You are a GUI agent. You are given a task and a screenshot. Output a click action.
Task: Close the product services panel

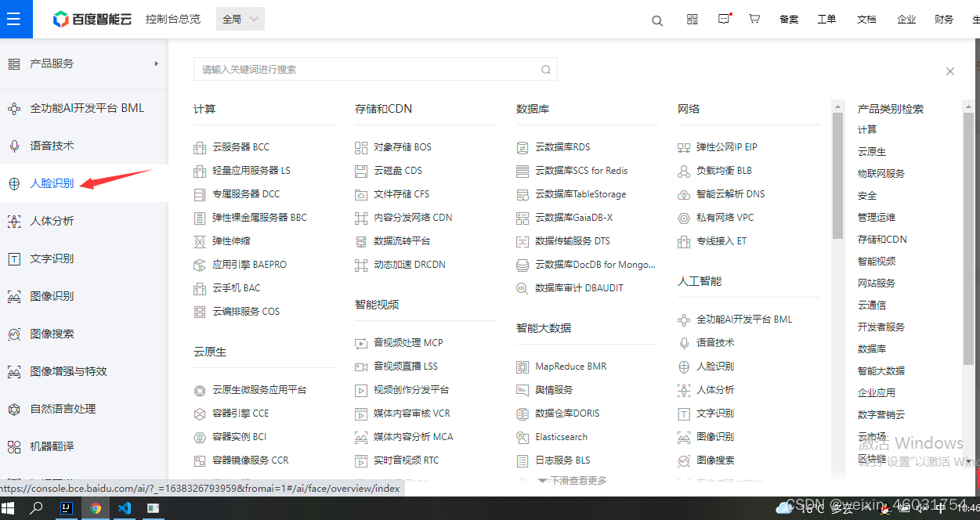pyautogui.click(x=950, y=71)
